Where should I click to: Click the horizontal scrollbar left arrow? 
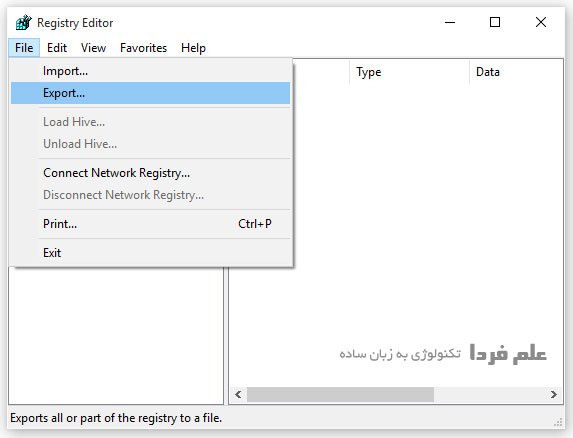[x=238, y=395]
